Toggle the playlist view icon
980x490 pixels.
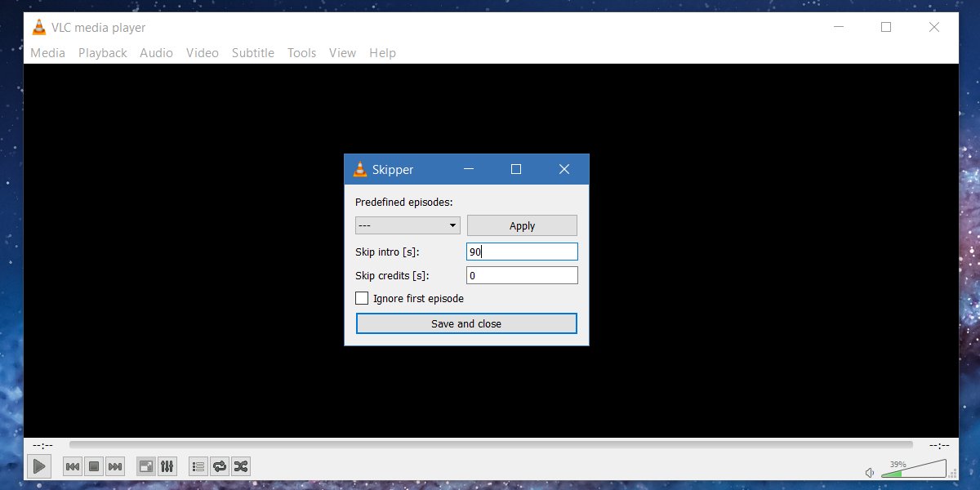198,466
